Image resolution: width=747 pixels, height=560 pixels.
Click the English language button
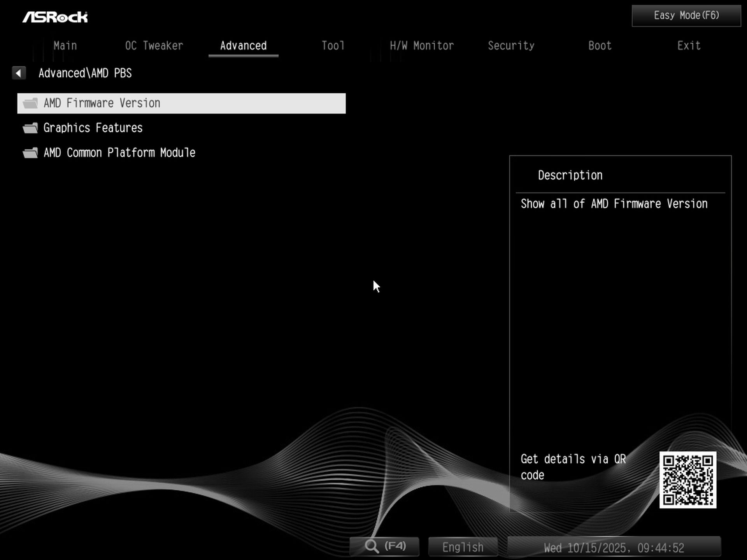click(x=463, y=547)
